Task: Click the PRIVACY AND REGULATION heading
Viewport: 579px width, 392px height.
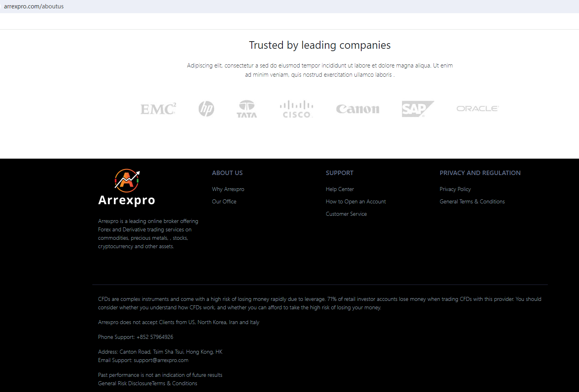Action: (x=480, y=173)
